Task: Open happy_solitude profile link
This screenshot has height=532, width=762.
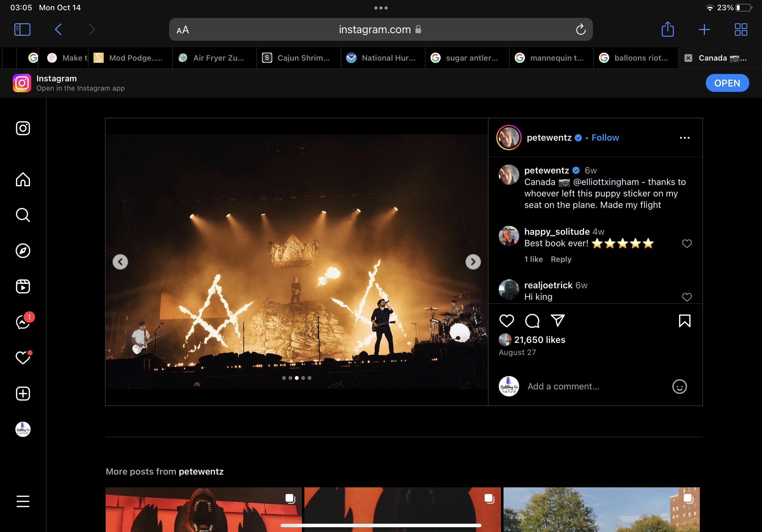Action: point(557,232)
